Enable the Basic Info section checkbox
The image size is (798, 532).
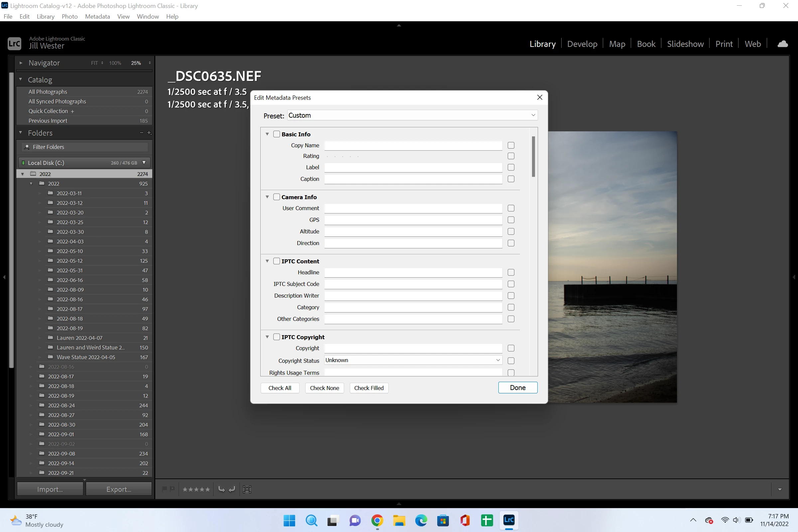point(277,134)
